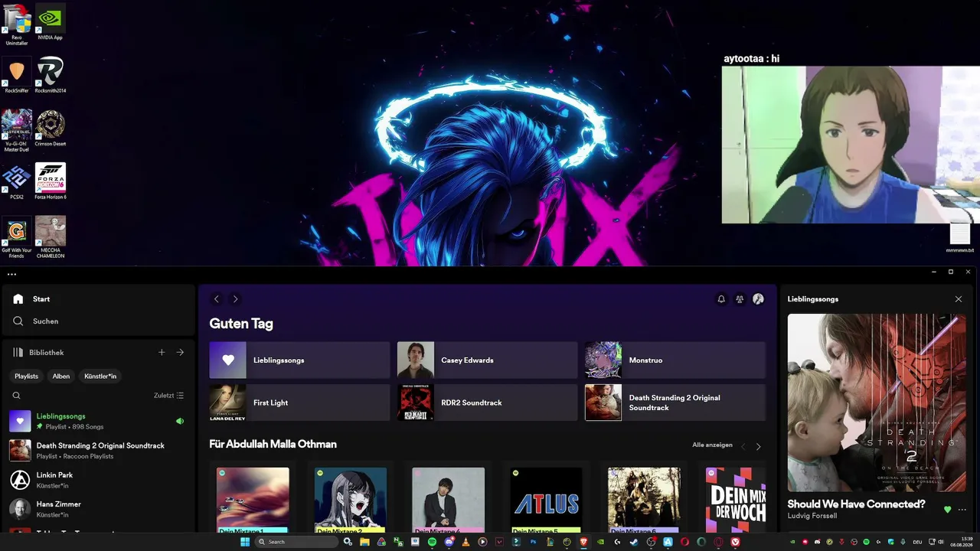Image resolution: width=980 pixels, height=551 pixels.
Task: Click the Für Abdullah Malla Othman heading
Action: tap(273, 444)
